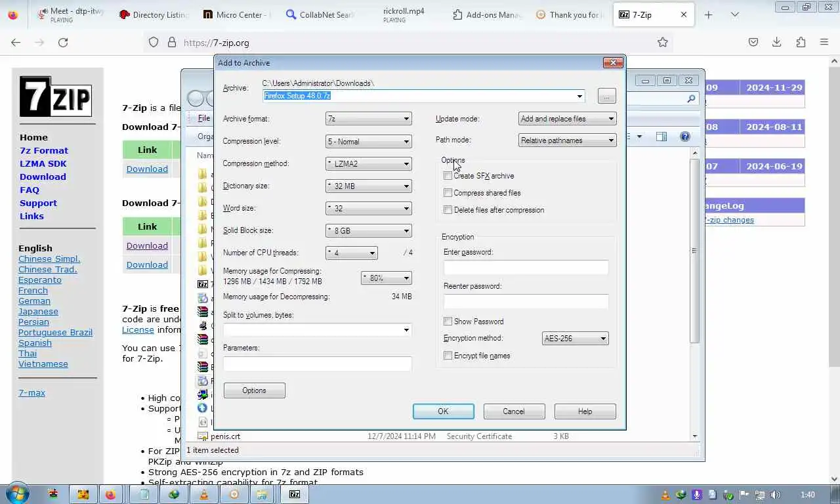Enable Delete files after compression
Screen dimensions: 840x504
448,210
